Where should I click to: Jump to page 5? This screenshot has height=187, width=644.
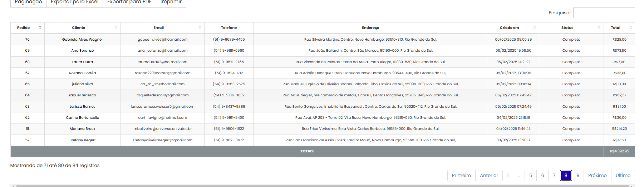531,176
